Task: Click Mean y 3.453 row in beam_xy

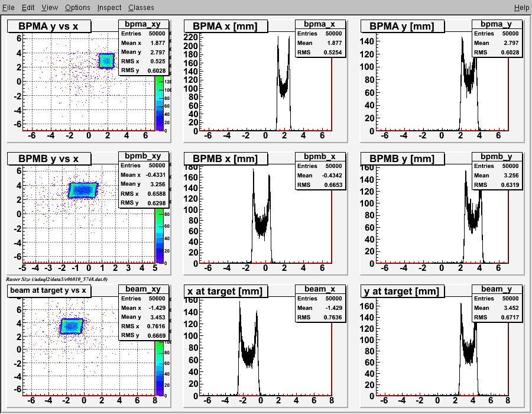Action: (x=143, y=317)
